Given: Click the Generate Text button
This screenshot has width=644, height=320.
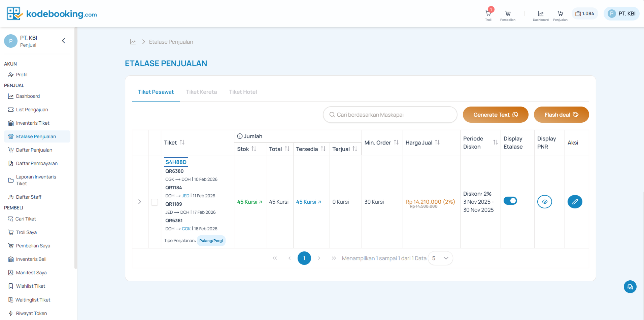Looking at the screenshot, I should click(x=495, y=115).
